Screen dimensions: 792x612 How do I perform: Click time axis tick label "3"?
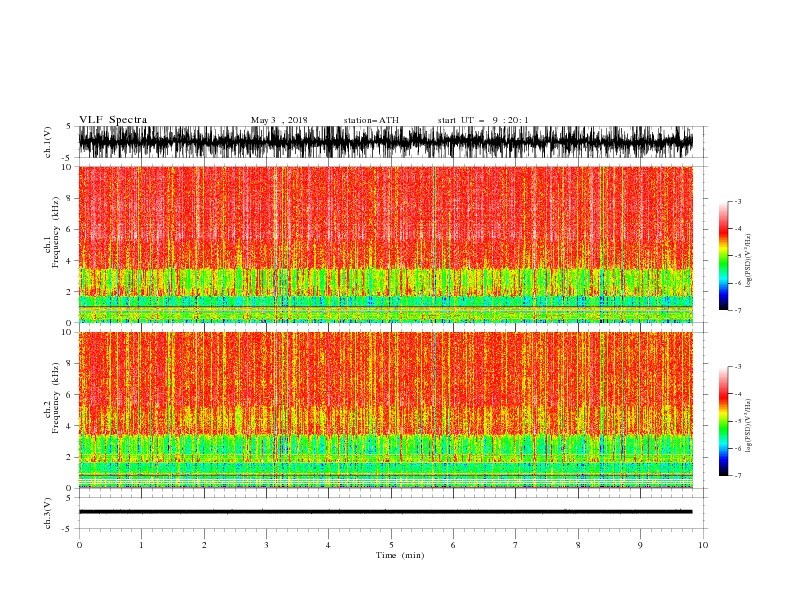pos(266,545)
